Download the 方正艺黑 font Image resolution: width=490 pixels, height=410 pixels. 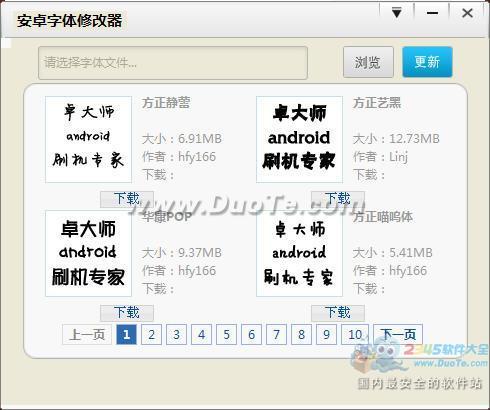[338, 199]
